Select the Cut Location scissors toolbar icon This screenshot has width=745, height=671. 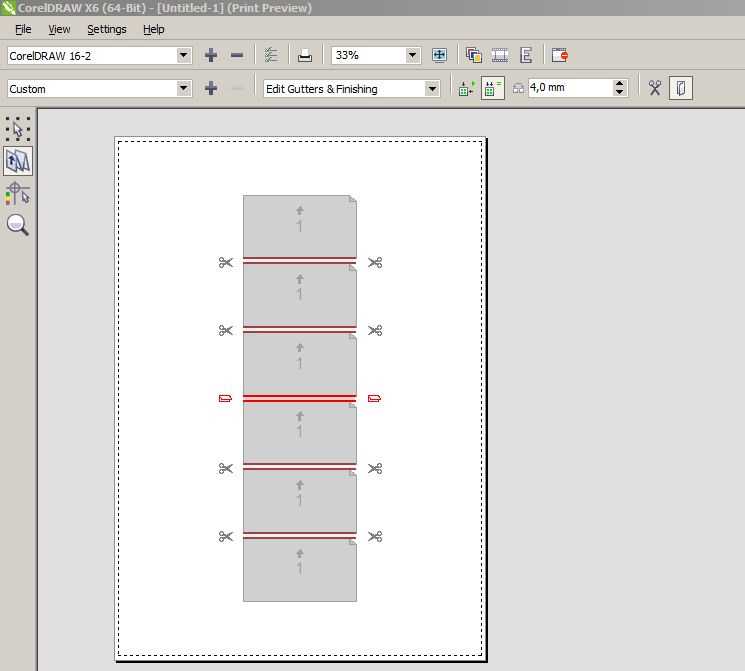(655, 88)
